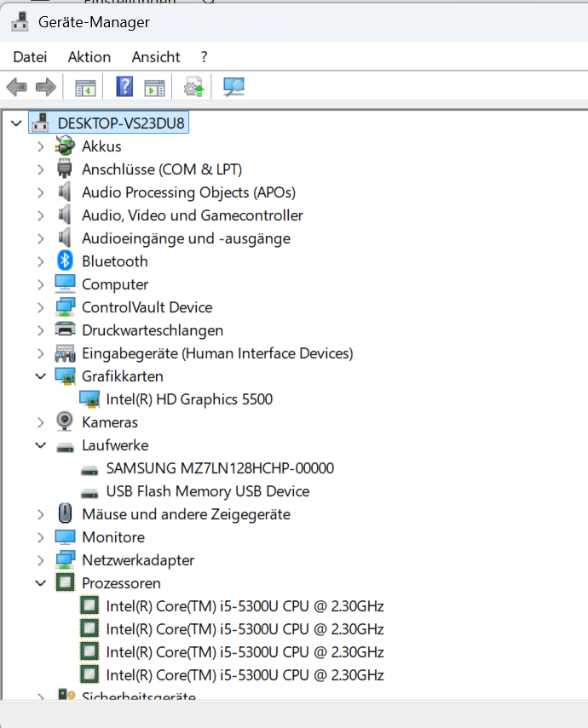Collapse the Grafikkarten category

[41, 375]
